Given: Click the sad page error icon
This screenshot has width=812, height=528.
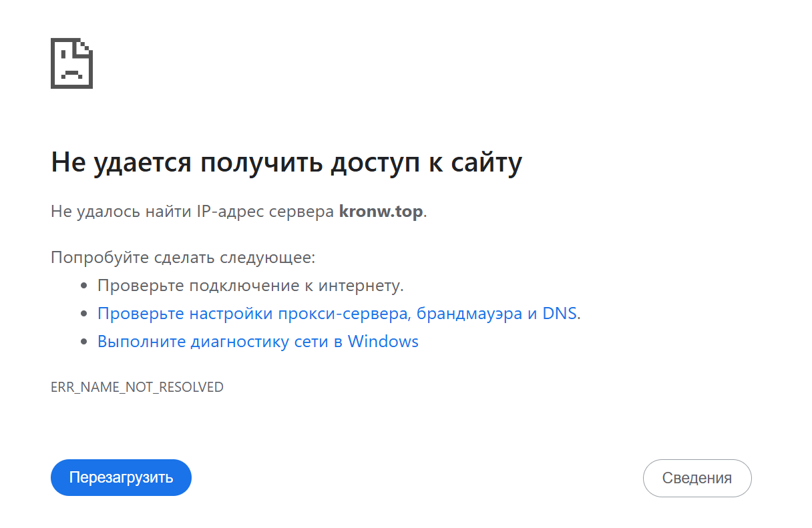Looking at the screenshot, I should 71,63.
